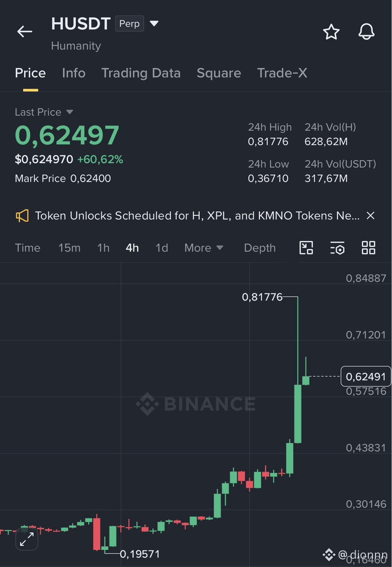Image resolution: width=392 pixels, height=567 pixels.
Task: Tap the 0,19571 low marker on chart
Action: tap(140, 554)
